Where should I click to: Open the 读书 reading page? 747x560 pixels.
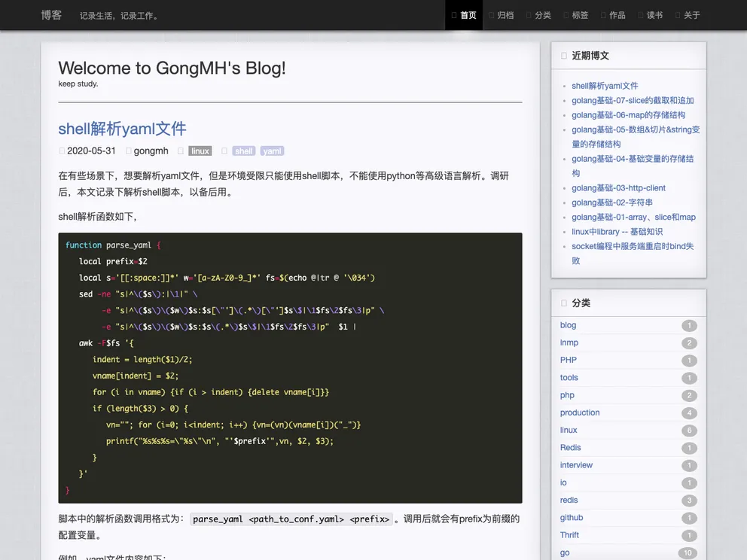coord(651,15)
